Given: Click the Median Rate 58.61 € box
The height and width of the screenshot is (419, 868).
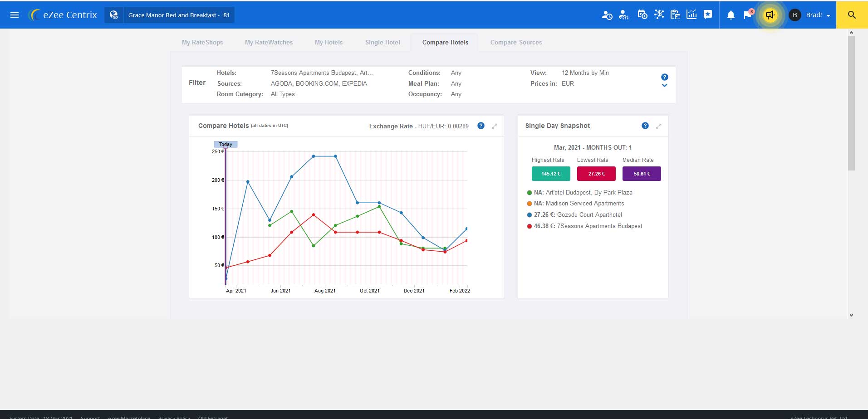Looking at the screenshot, I should 642,174.
